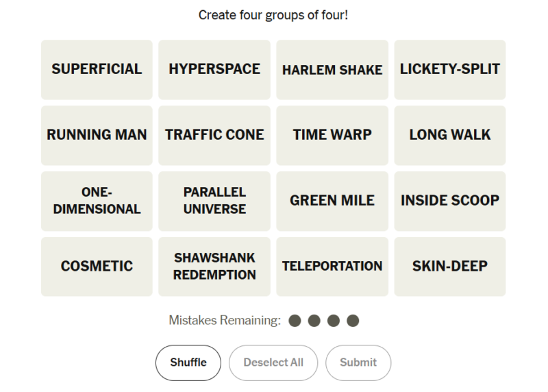
Task: Select the SKIN-DEEP tile
Action: point(450,267)
